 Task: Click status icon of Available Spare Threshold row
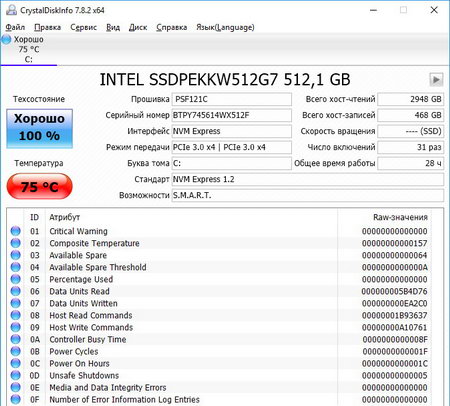point(16,267)
